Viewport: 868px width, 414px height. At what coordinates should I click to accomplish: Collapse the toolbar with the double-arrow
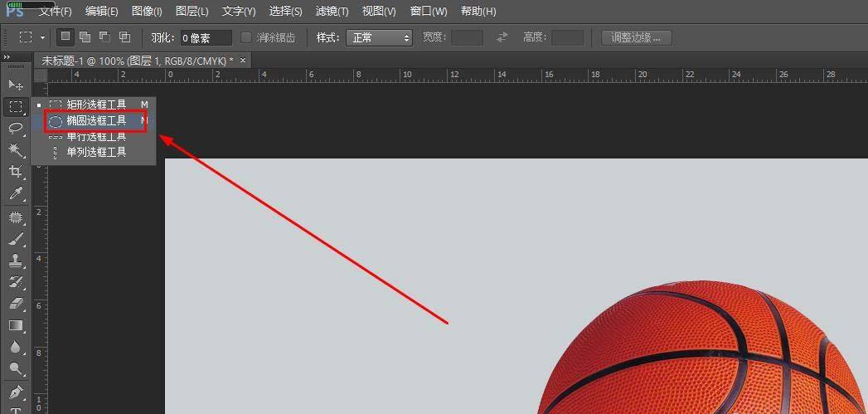7,57
